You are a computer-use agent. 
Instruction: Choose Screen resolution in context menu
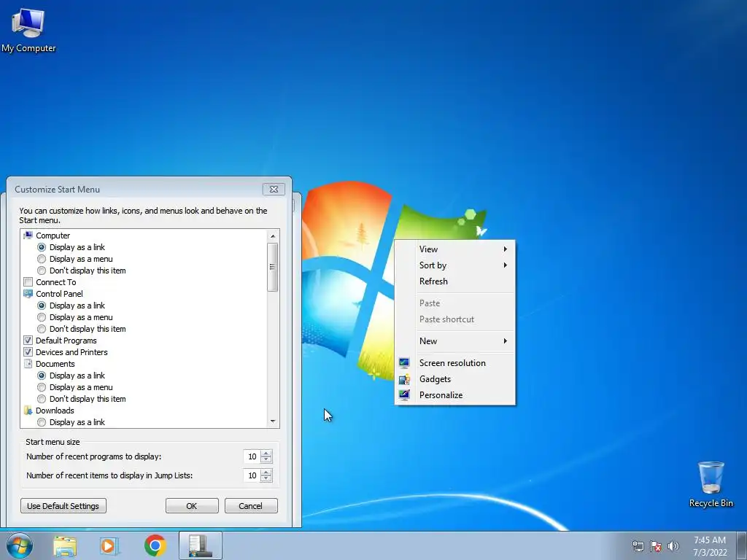[x=455, y=363]
